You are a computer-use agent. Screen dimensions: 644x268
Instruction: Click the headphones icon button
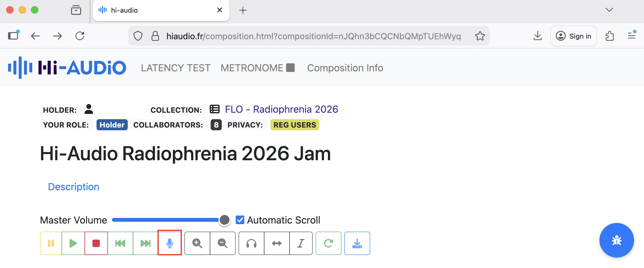click(251, 243)
